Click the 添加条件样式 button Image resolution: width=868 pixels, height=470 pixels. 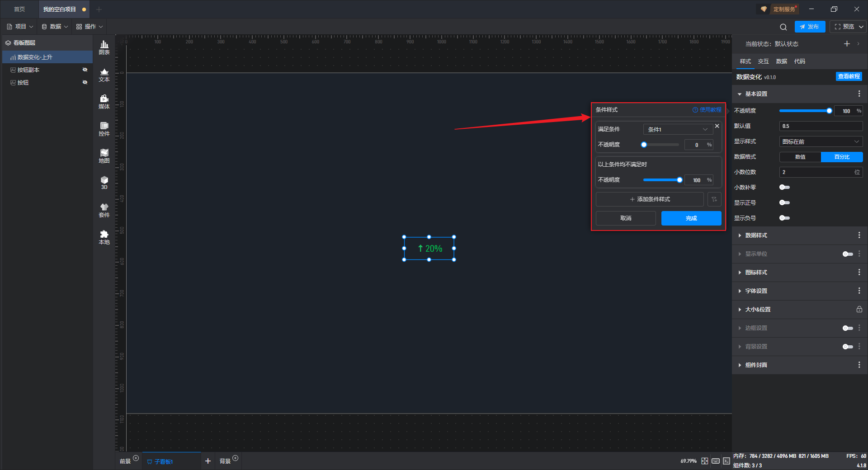650,199
